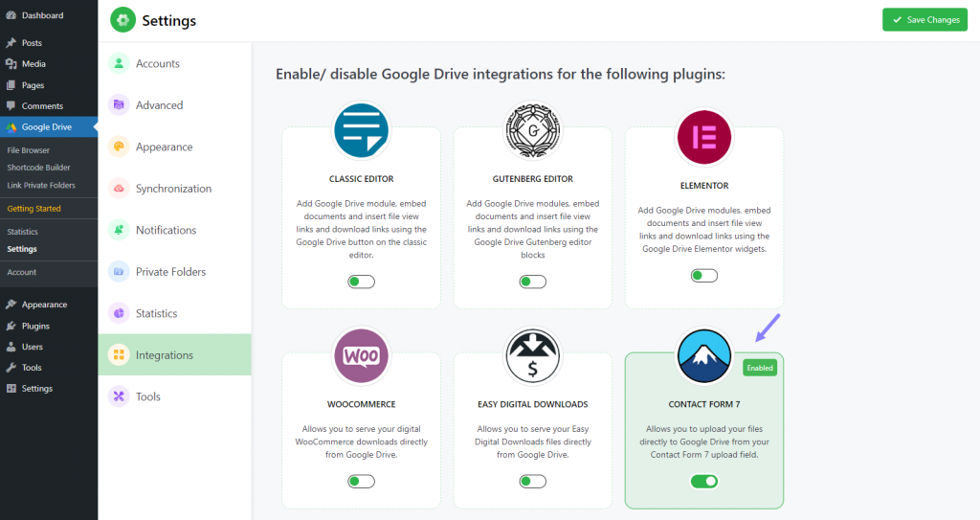Click the Synchronization cloud icon
This screenshot has width=980, height=520.
(119, 189)
